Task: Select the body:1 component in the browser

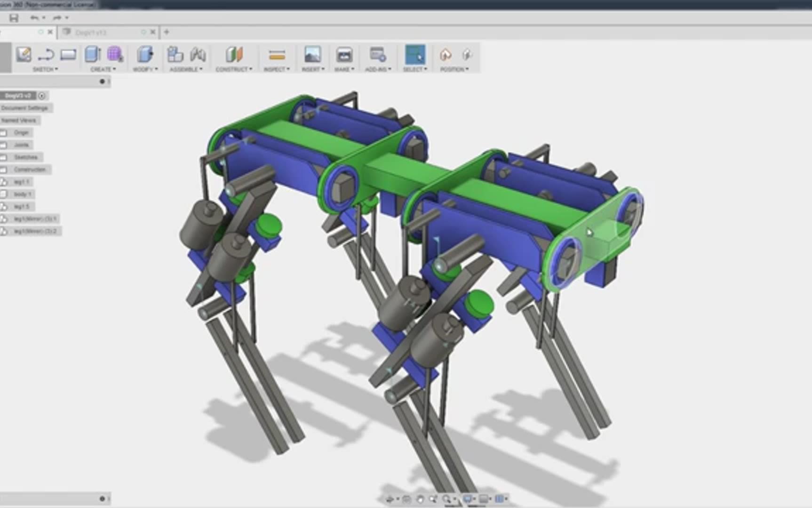Action: pos(22,194)
